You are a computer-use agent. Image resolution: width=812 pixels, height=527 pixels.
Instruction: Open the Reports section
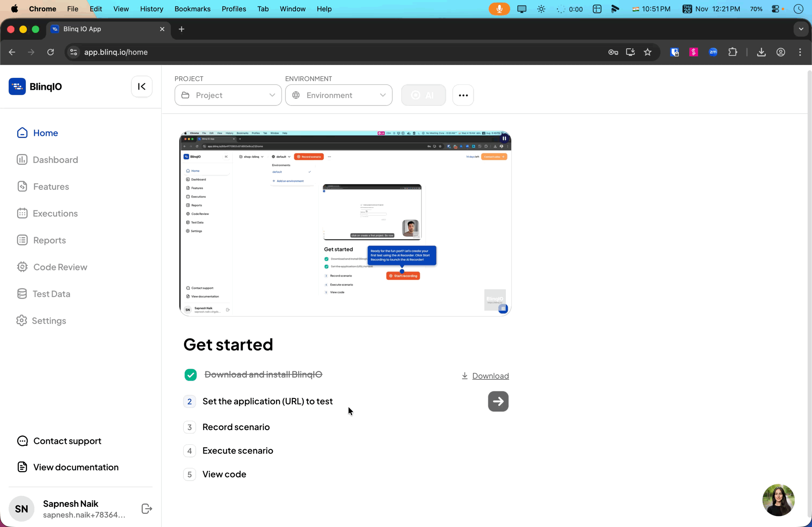coord(49,240)
